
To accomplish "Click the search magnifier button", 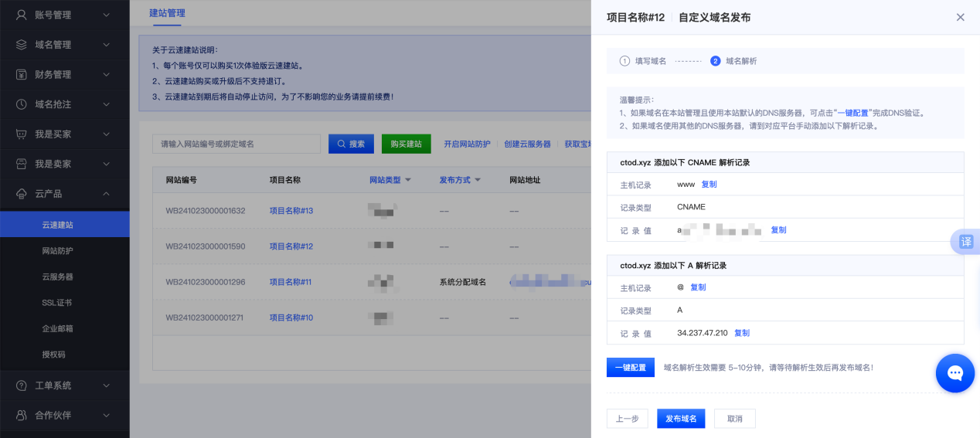I will click(x=351, y=144).
